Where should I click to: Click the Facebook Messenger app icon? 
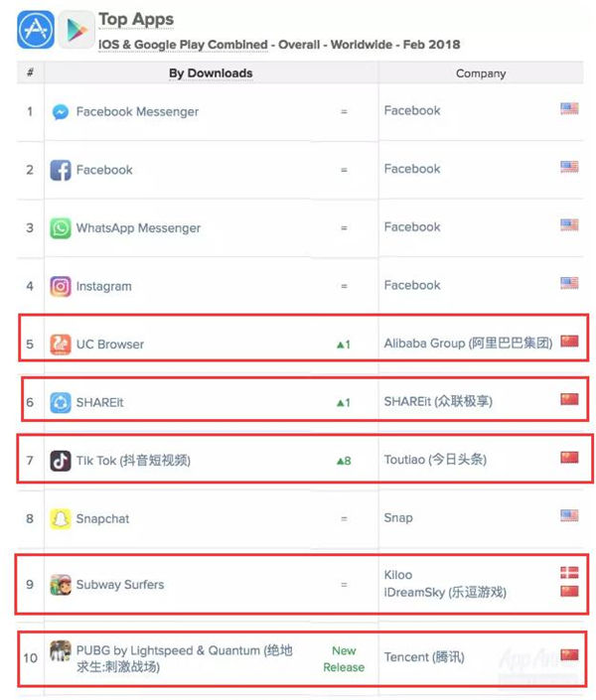(x=61, y=111)
